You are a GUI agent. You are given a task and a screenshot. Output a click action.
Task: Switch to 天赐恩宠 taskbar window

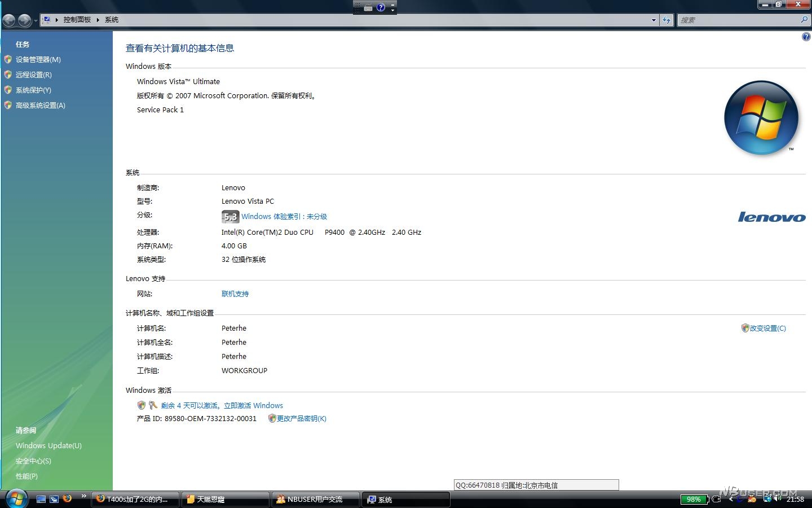pyautogui.click(x=225, y=500)
